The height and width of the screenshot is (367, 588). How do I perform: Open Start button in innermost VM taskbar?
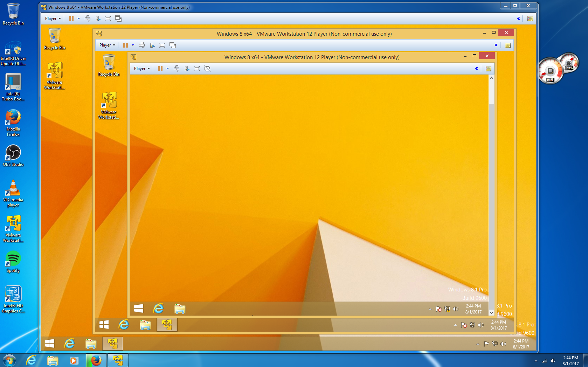point(139,309)
